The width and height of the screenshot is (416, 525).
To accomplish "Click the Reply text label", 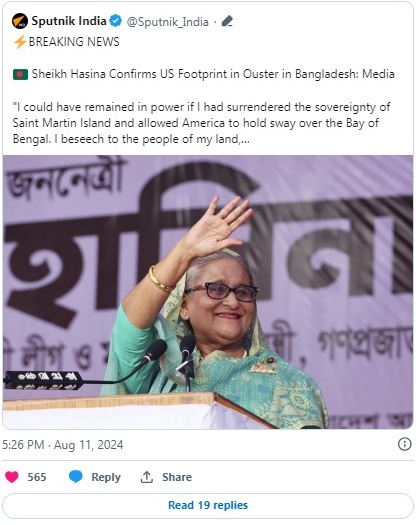I will (x=106, y=477).
